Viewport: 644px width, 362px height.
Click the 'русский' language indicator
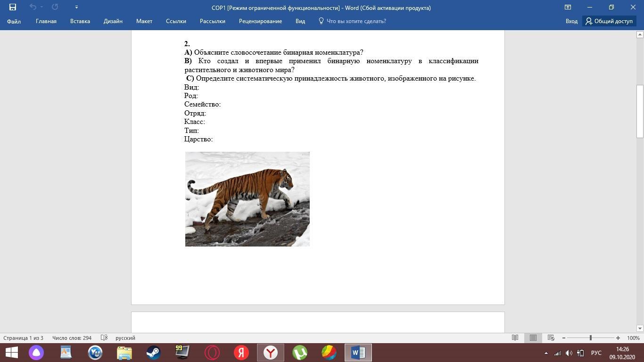point(125,338)
